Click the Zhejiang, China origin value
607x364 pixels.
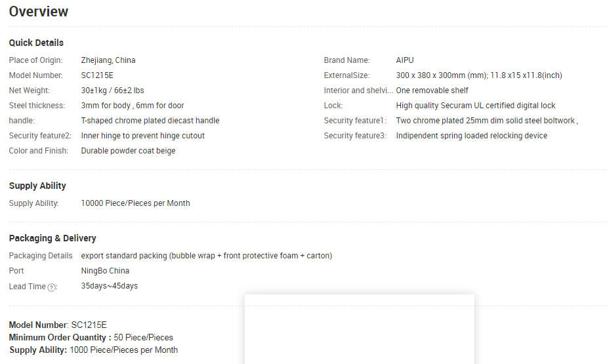point(108,60)
